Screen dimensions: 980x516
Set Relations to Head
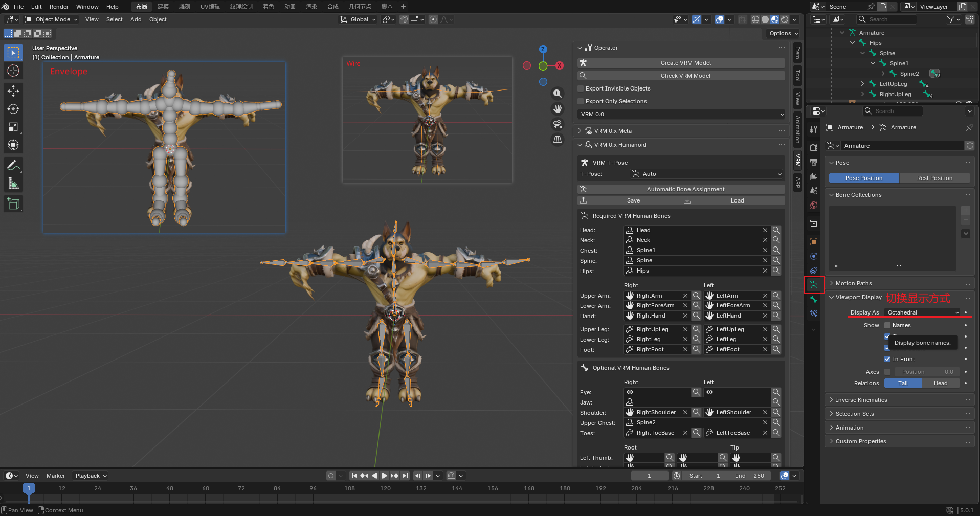[x=941, y=383]
